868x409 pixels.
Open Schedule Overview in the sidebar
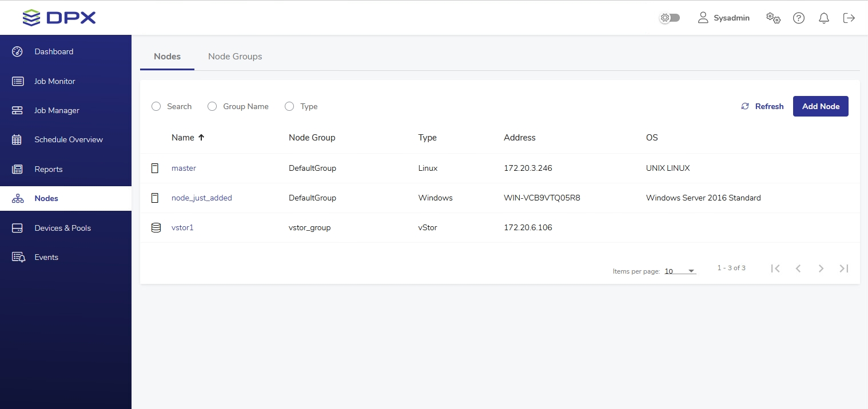68,139
